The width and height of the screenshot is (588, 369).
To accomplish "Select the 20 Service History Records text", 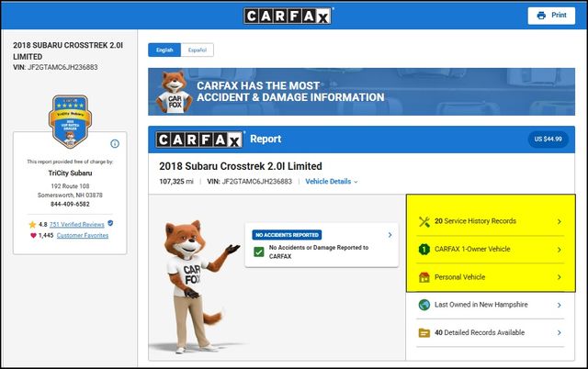I will click(475, 221).
